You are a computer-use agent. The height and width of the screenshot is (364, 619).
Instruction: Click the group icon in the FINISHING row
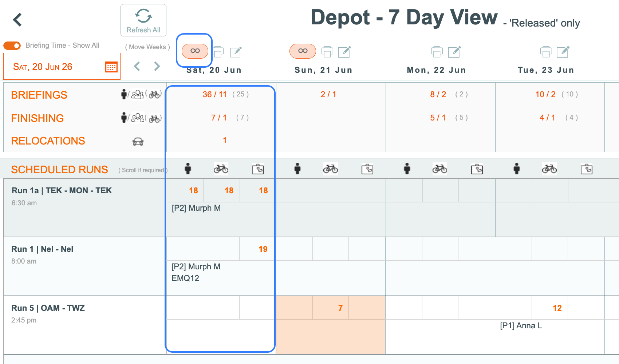tap(138, 118)
